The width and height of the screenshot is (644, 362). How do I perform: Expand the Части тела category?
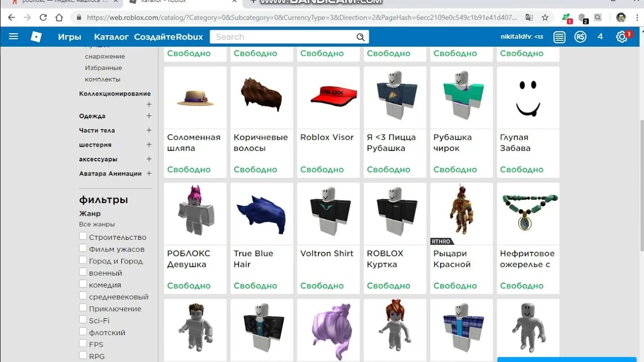click(x=149, y=130)
